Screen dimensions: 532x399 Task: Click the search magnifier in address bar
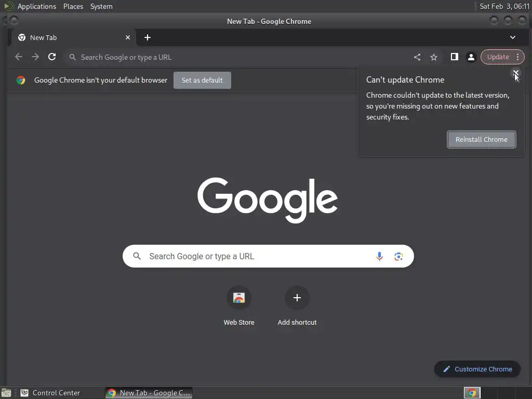(x=72, y=57)
